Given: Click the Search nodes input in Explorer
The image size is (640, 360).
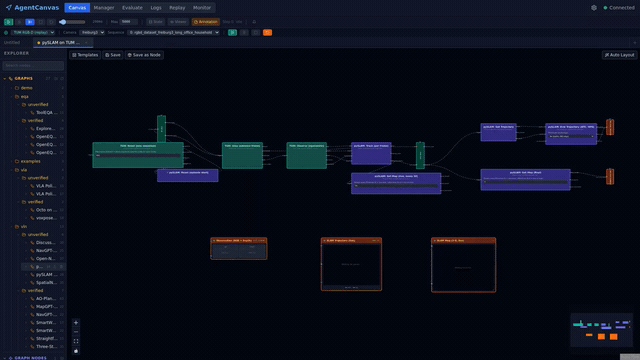Looking at the screenshot, I should (33, 65).
